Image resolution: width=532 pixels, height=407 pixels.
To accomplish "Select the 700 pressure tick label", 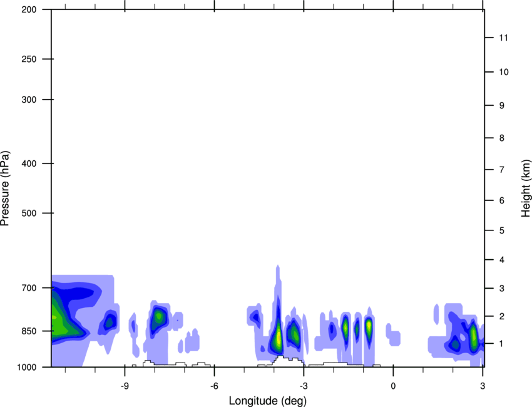I will [29, 288].
